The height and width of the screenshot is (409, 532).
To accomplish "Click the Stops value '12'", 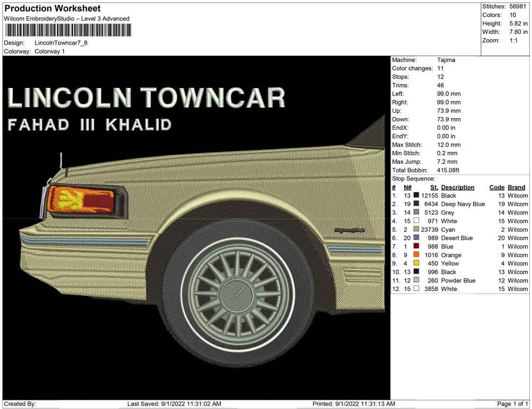I will pyautogui.click(x=441, y=77).
